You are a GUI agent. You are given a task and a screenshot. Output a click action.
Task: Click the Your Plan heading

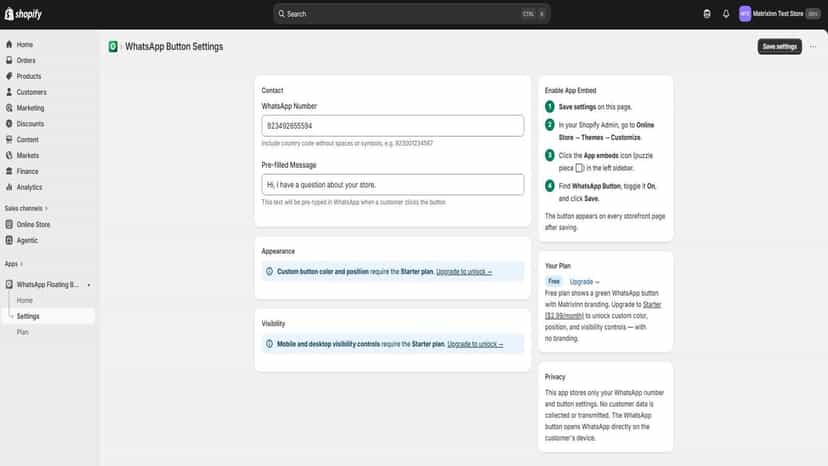coord(558,266)
